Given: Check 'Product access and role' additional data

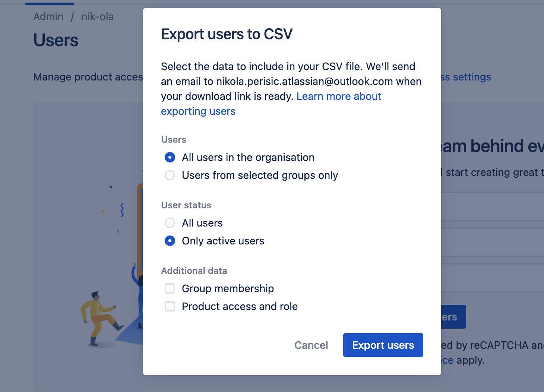Looking at the screenshot, I should coord(170,306).
